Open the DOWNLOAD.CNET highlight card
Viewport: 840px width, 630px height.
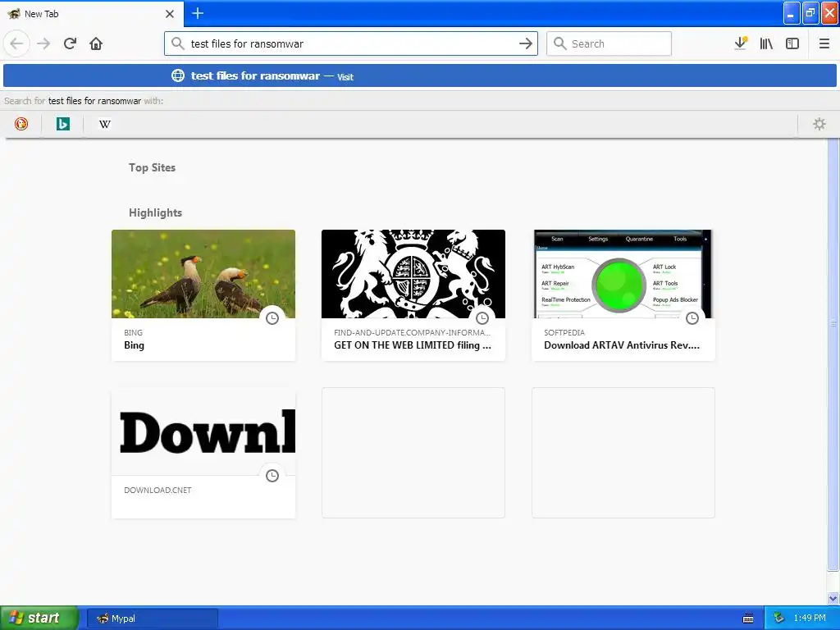[203, 453]
